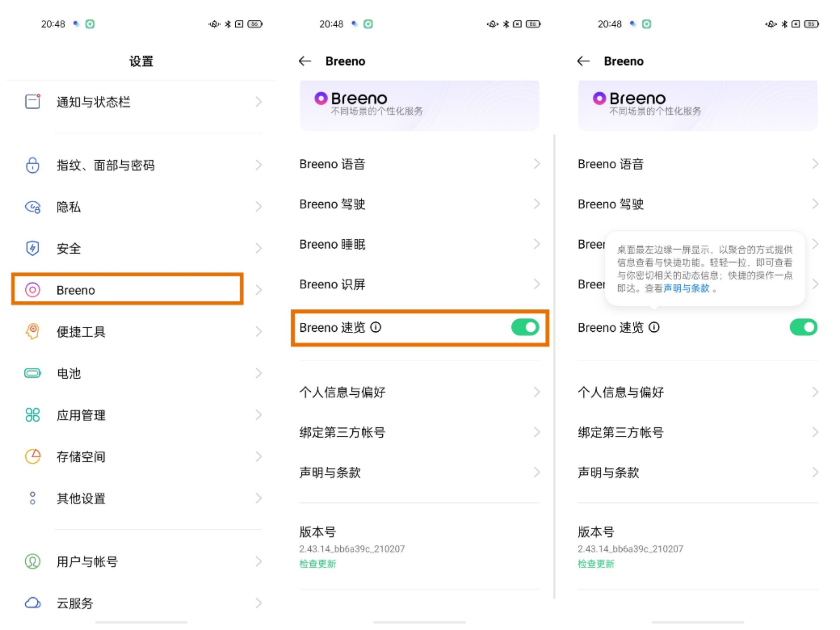The height and width of the screenshot is (630, 840).
Task: Open 个人信息与偏好 on middle screen
Action: (419, 392)
